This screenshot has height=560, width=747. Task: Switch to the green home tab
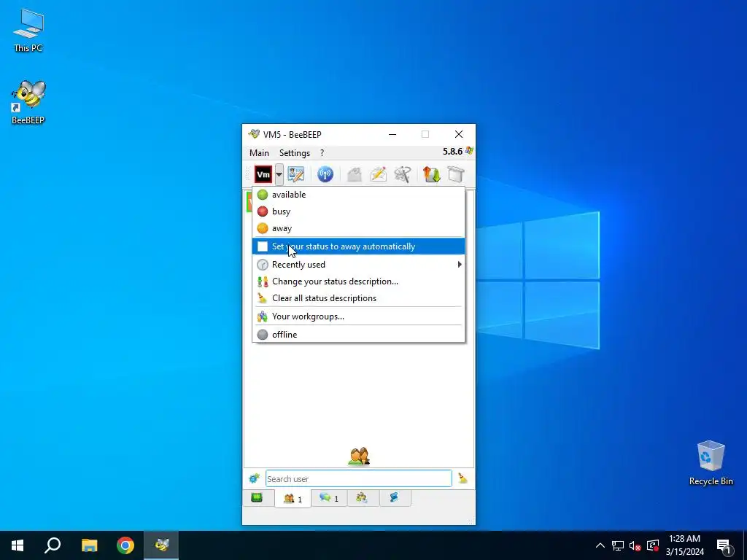pos(257,498)
